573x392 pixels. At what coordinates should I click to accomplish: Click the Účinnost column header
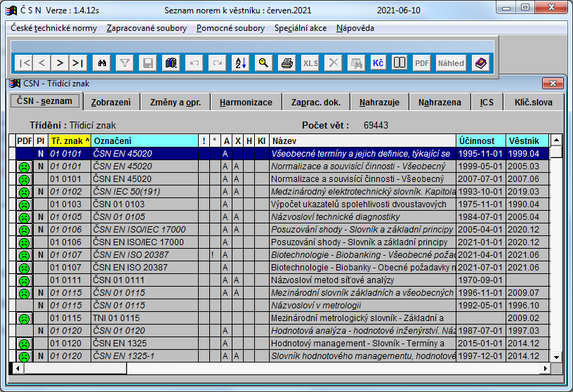coord(480,141)
